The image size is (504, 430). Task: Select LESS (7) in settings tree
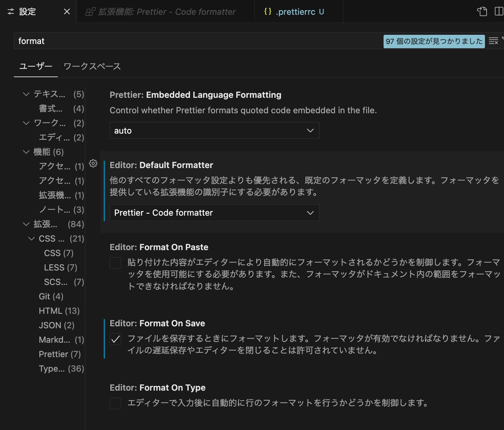coord(61,268)
